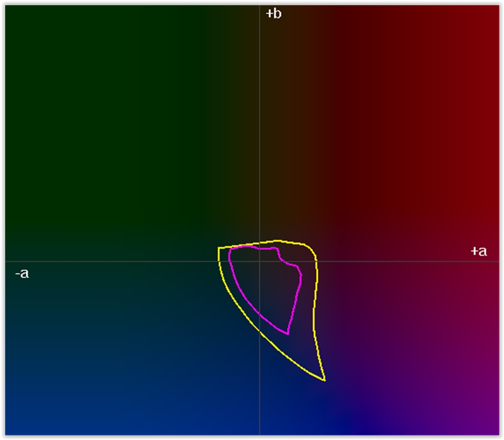Viewport: 504px width, 440px height.
Task: Click the +b axis label
Action: [273, 14]
